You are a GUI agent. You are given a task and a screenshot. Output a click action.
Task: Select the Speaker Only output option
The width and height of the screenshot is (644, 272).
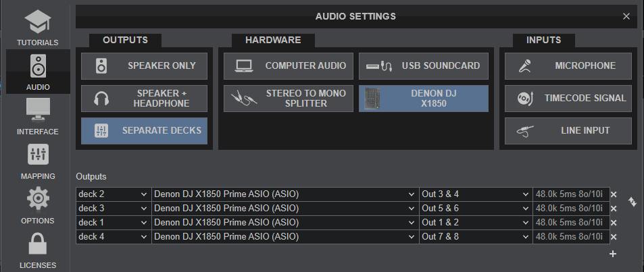click(x=145, y=66)
